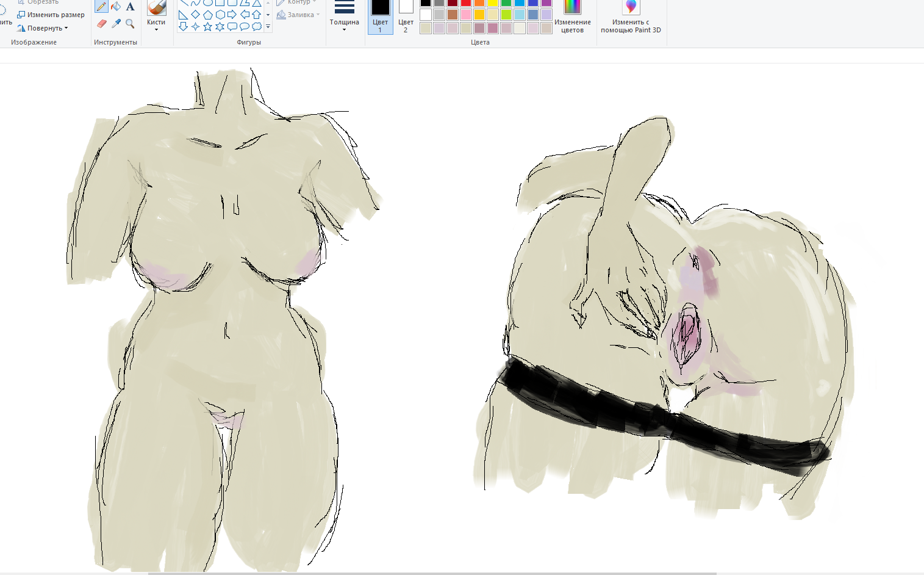Image resolution: width=924 pixels, height=575 pixels.
Task: Pick the orange color swatch
Action: coord(479,3)
